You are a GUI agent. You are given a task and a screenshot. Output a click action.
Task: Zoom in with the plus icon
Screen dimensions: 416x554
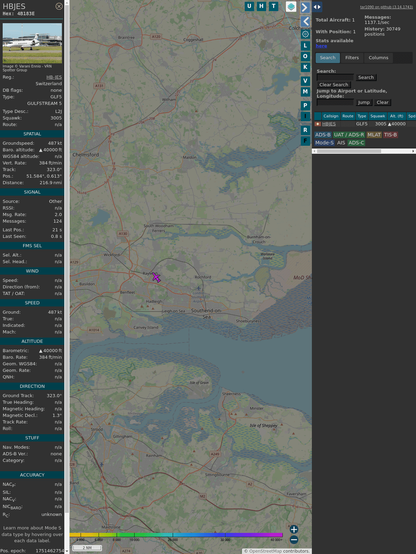pos(294,529)
